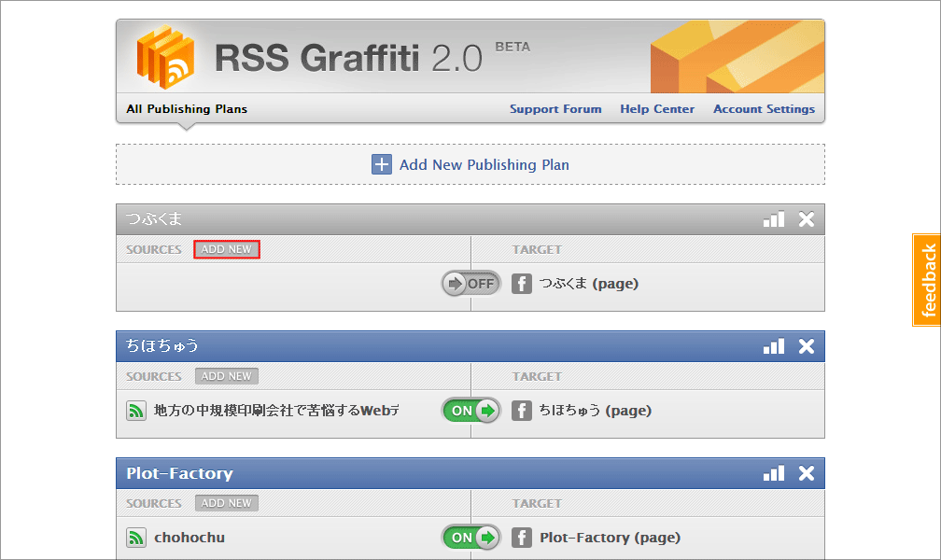Click RSS Graffiti 2.0 header title
The image size is (941, 560).
tap(348, 58)
